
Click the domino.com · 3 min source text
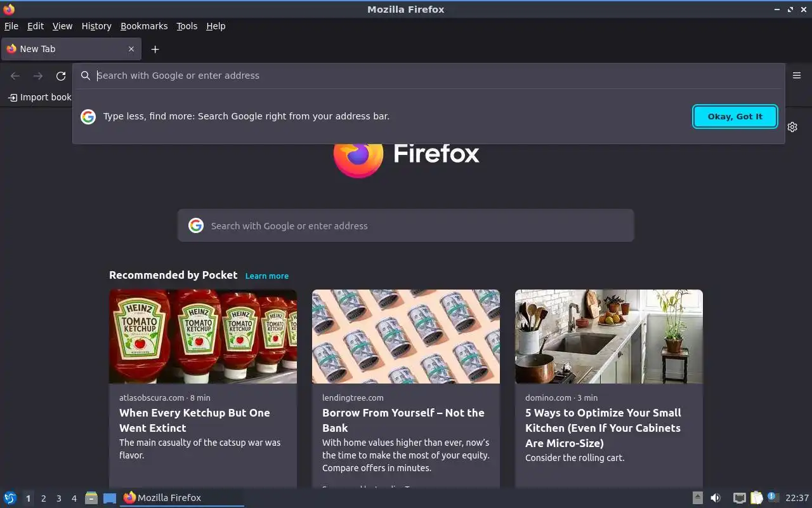(561, 398)
